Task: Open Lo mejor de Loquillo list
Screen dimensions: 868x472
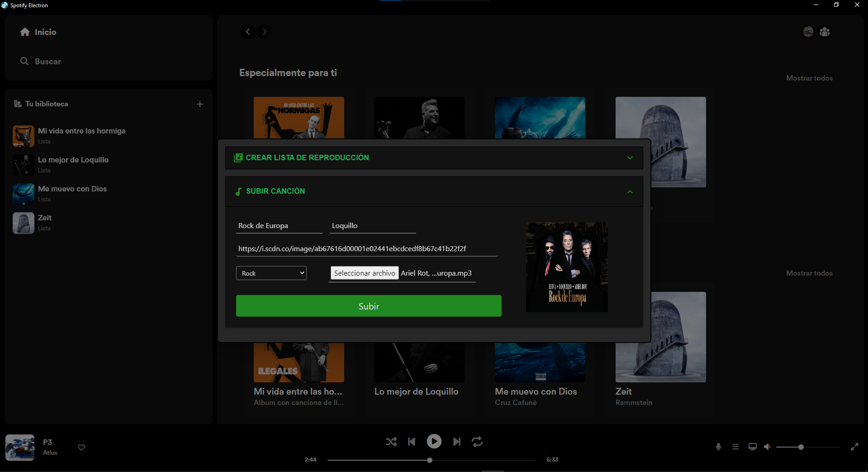Action: 109,165
